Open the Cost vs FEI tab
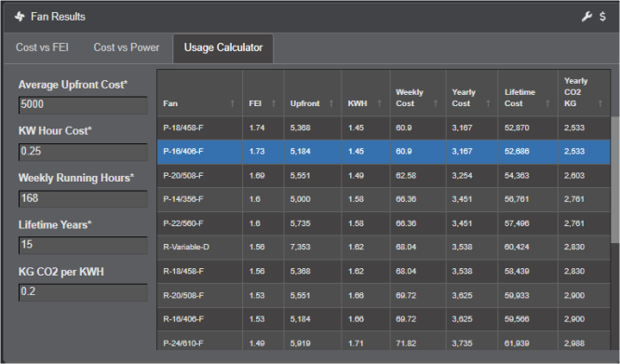620x364 pixels. click(42, 47)
